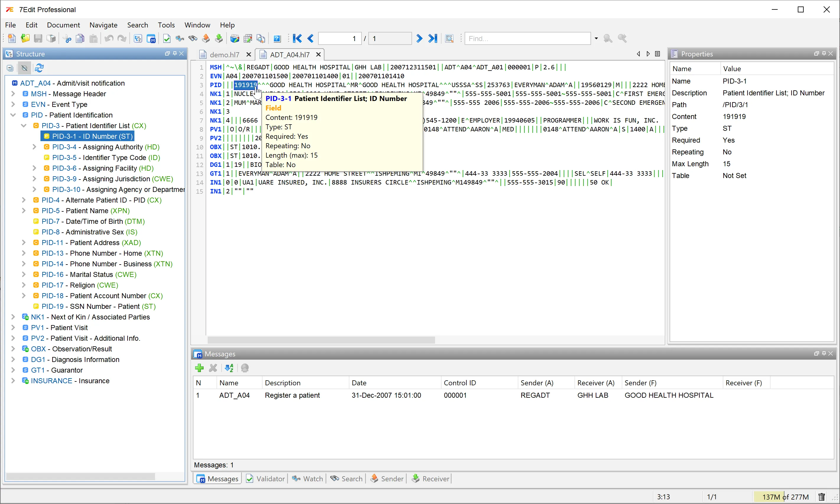Pin the Messages panel
The width and height of the screenshot is (840, 504).
point(824,353)
